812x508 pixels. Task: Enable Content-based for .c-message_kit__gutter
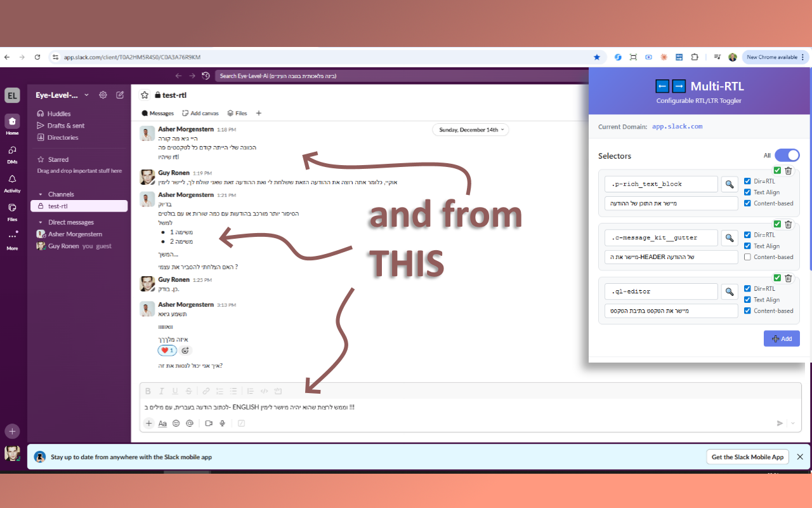tap(747, 257)
